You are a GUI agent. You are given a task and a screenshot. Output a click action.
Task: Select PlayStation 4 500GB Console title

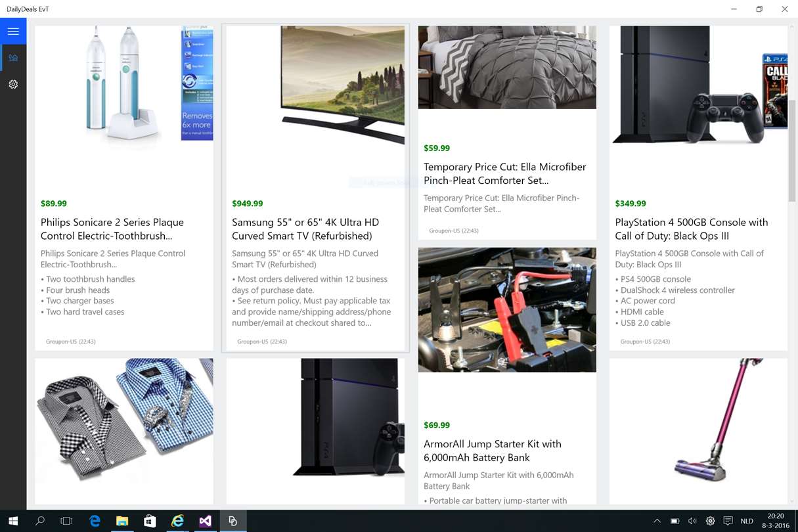692,229
